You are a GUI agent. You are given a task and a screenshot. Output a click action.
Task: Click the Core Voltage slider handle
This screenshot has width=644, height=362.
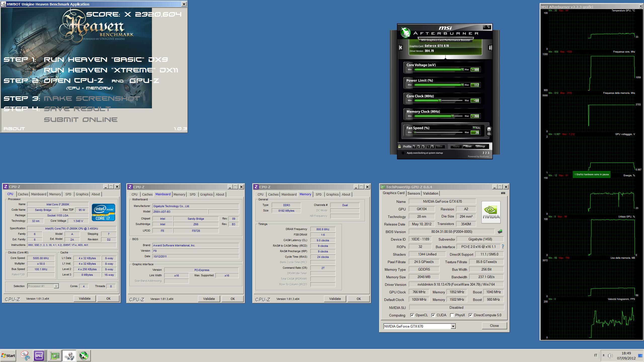tap(462, 70)
